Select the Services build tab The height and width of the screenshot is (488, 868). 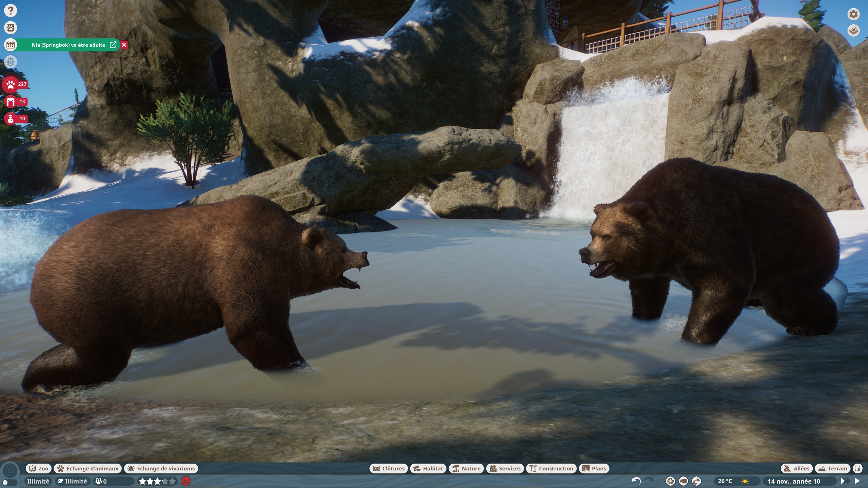[505, 468]
